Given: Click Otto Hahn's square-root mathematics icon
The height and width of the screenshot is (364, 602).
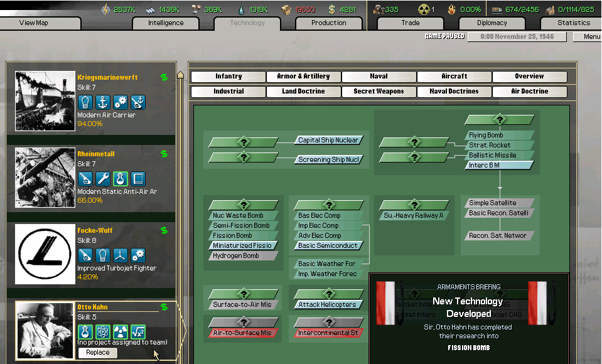Looking at the screenshot, I should pos(138,332).
